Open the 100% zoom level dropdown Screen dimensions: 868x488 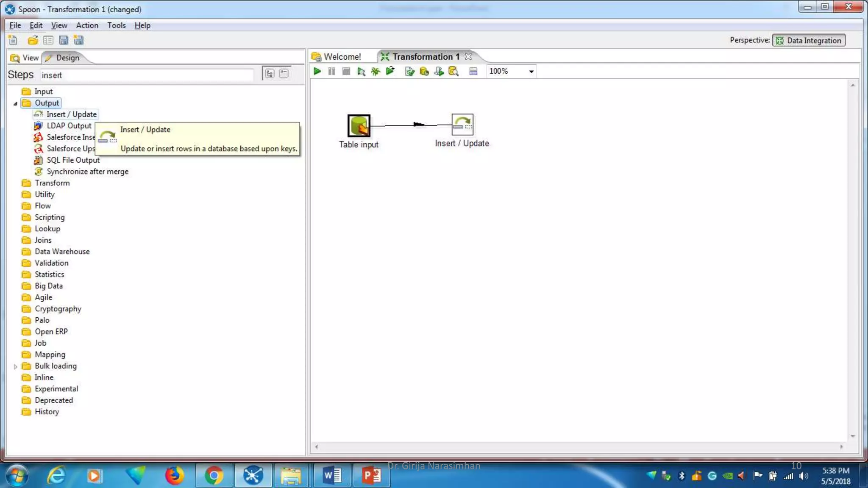click(531, 71)
